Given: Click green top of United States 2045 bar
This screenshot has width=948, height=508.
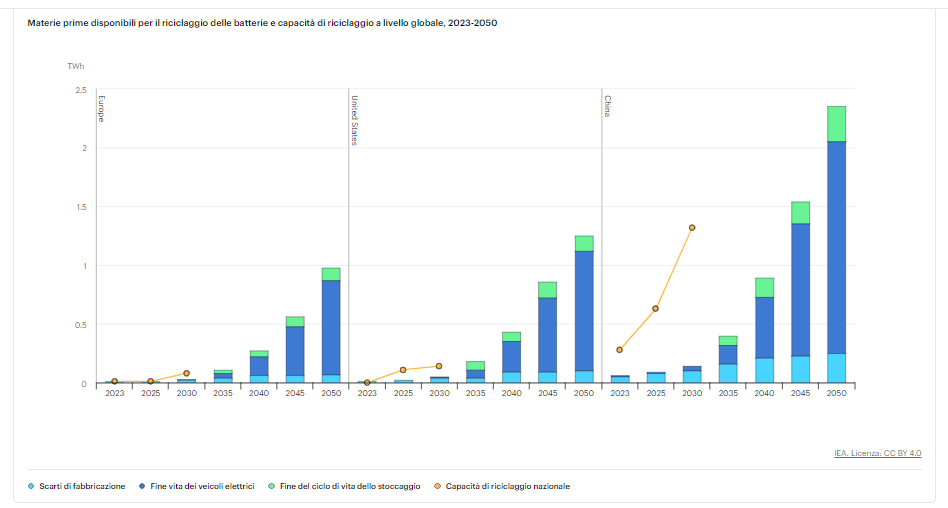Looking at the screenshot, I should tap(547, 290).
